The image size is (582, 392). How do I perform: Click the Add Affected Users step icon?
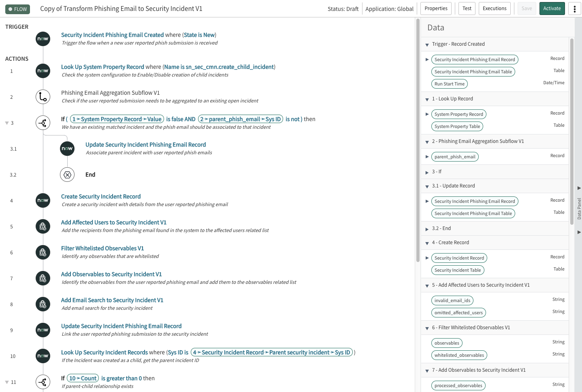43,226
